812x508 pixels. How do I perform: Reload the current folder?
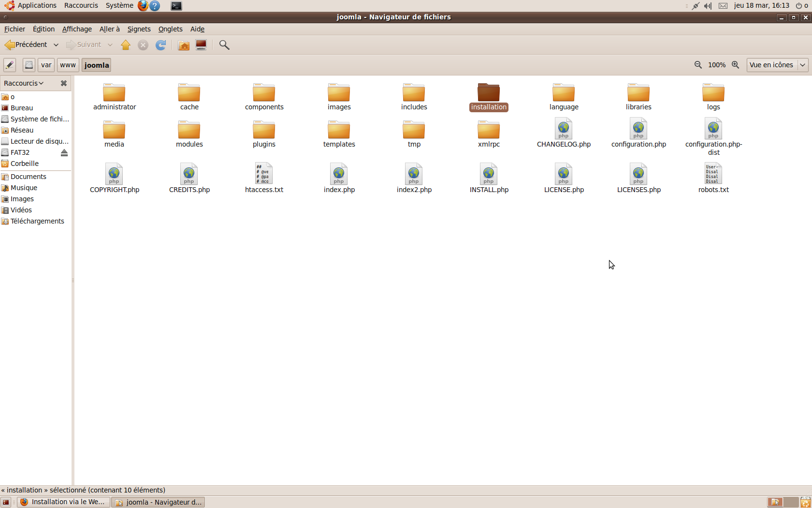pos(161,45)
